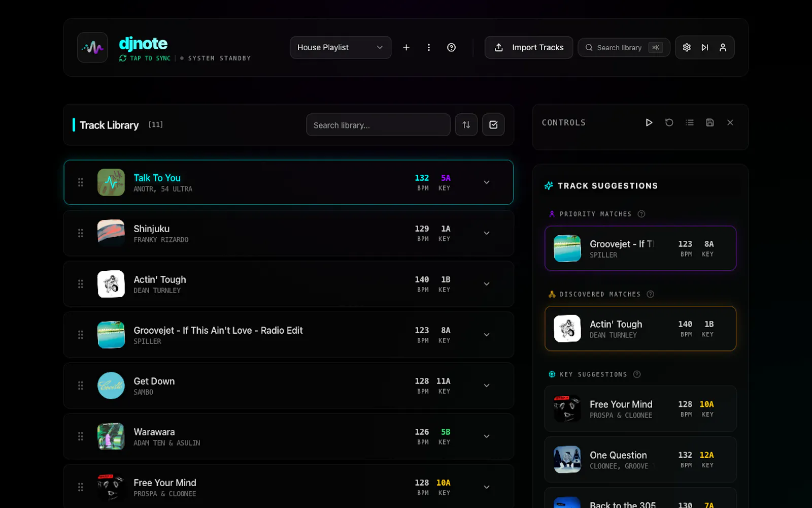Click Free Your Mind title in Track Library
This screenshot has height=508, width=812.
click(x=165, y=483)
